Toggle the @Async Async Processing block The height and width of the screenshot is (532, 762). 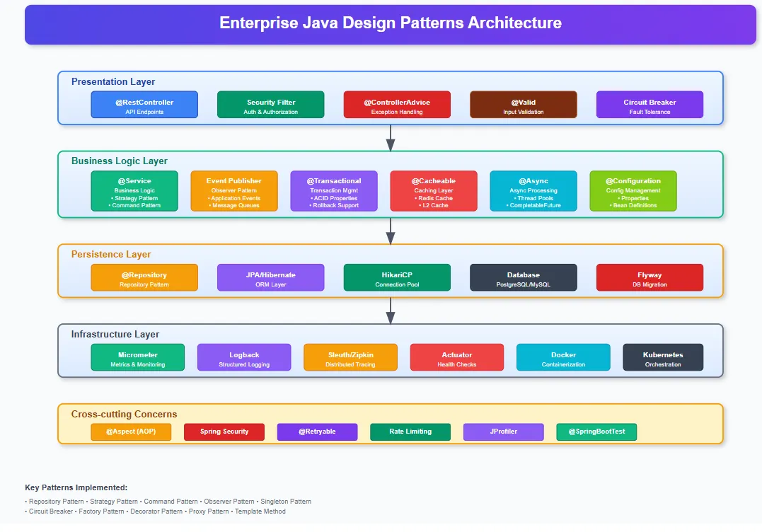point(533,191)
